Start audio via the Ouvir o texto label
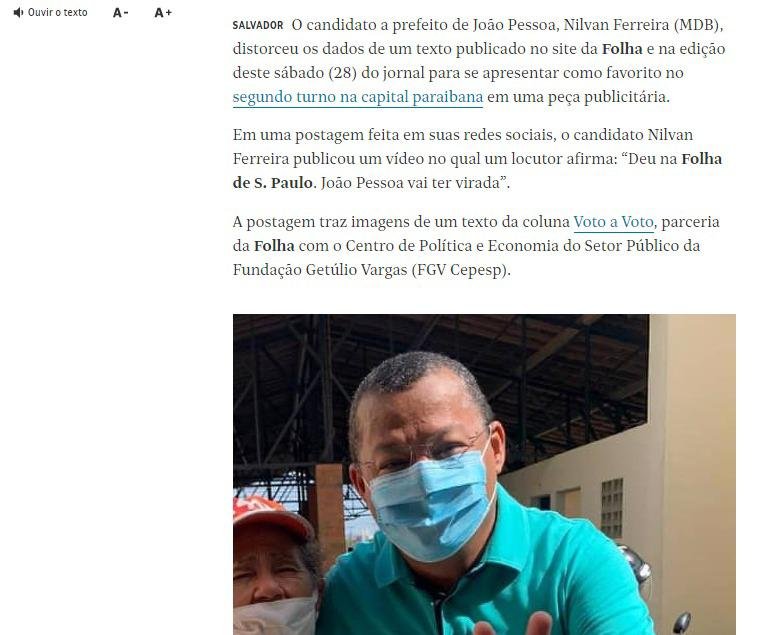Viewport: 783px width, 635px height. [x=57, y=12]
